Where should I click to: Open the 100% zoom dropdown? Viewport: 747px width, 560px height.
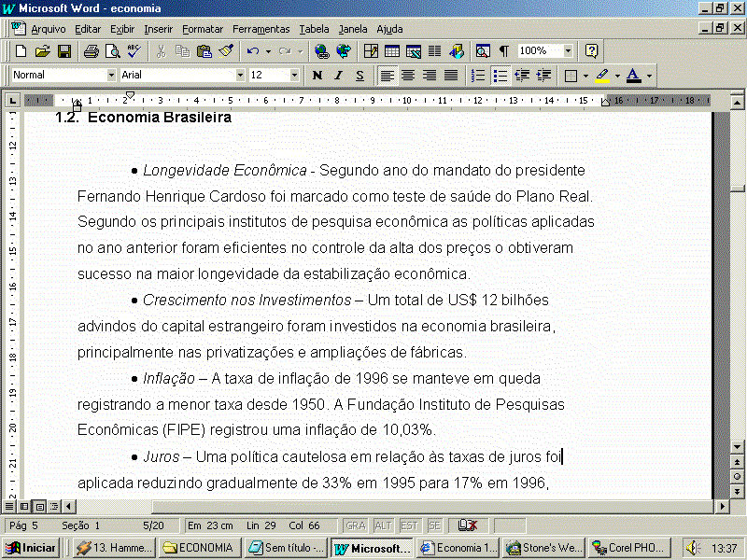[568, 50]
